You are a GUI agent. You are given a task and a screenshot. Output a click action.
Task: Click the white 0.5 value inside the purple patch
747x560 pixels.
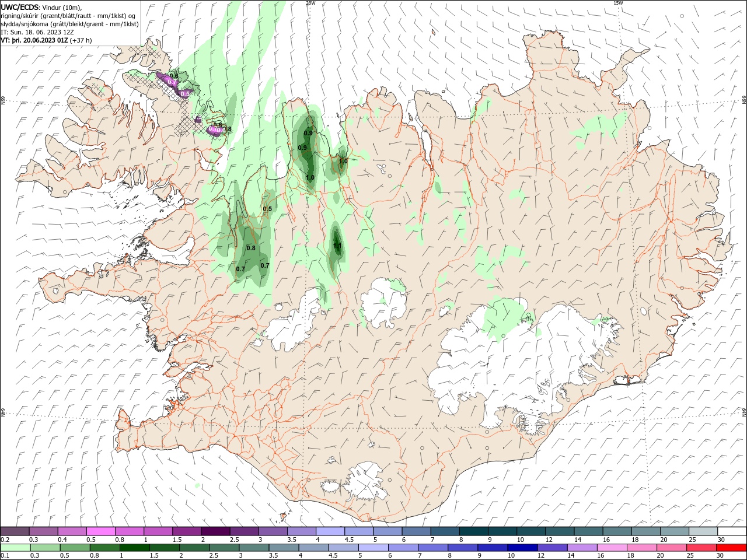click(185, 93)
